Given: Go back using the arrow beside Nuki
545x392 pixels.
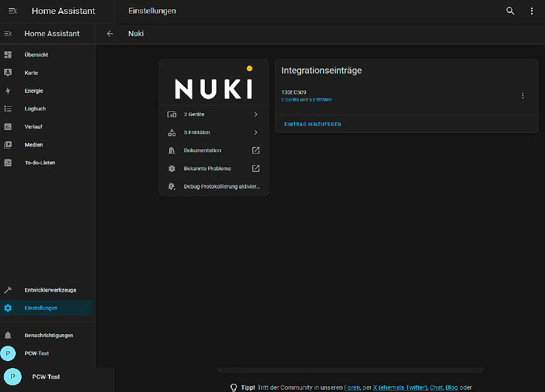Looking at the screenshot, I should 110,34.
